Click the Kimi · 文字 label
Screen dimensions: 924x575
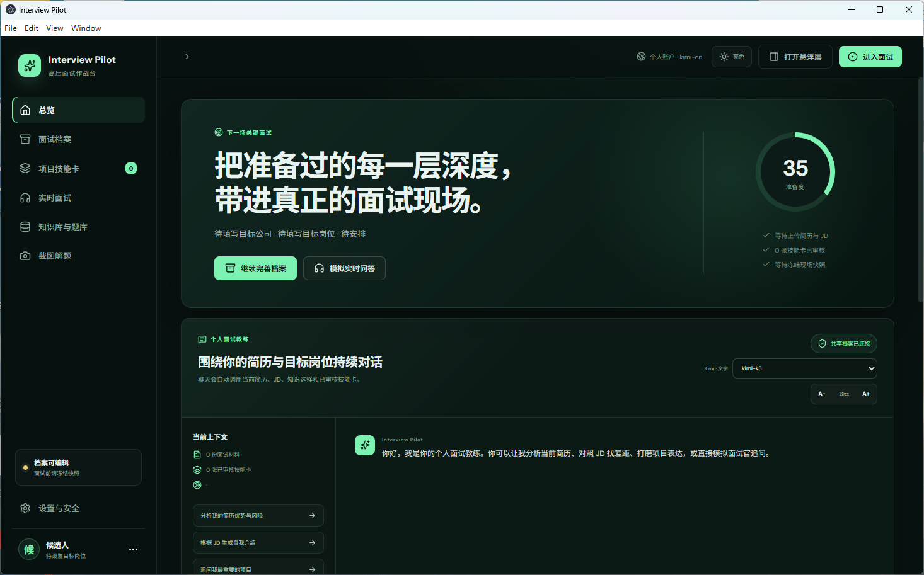(x=716, y=368)
